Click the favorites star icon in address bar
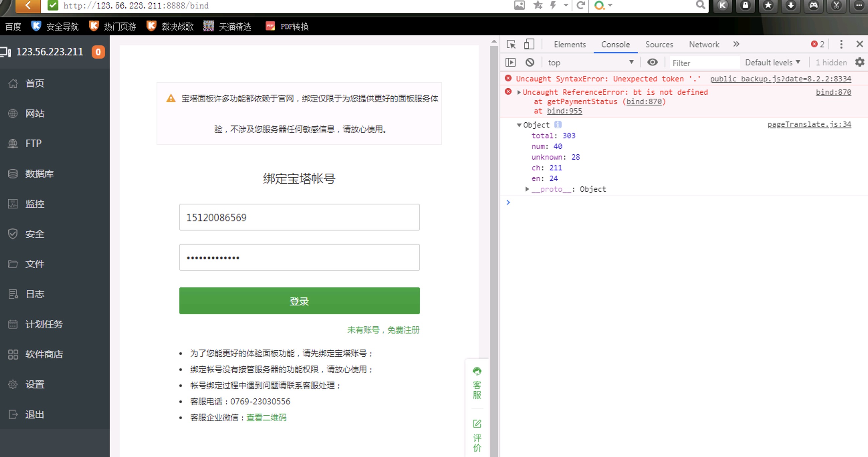The width and height of the screenshot is (868, 457). (x=538, y=5)
